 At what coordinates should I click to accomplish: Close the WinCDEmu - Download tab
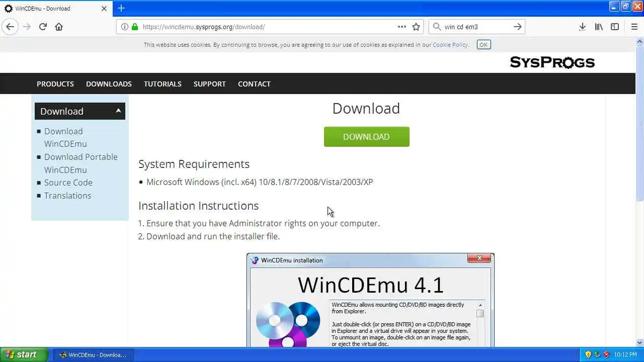105,9
